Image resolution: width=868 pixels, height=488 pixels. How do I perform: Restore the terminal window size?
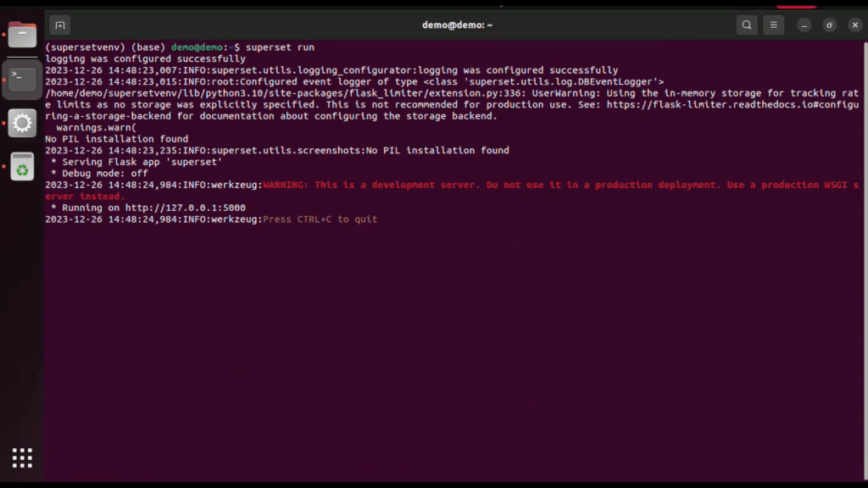(830, 25)
